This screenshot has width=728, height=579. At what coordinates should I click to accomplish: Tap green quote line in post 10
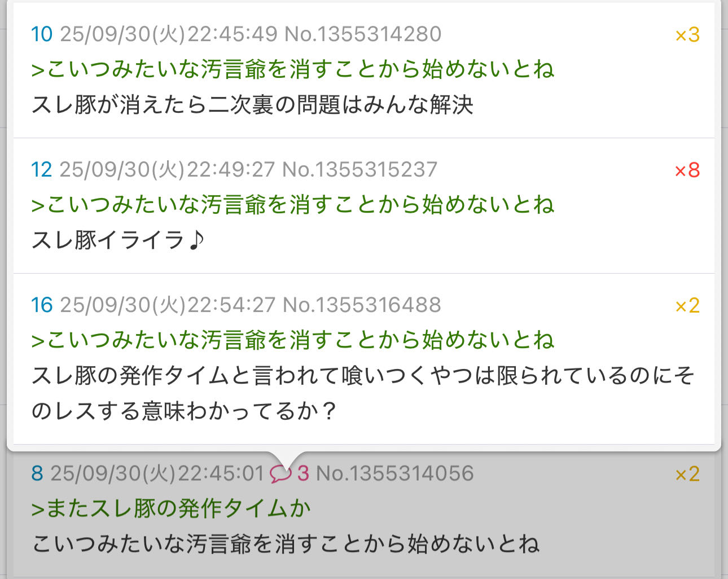(x=293, y=69)
